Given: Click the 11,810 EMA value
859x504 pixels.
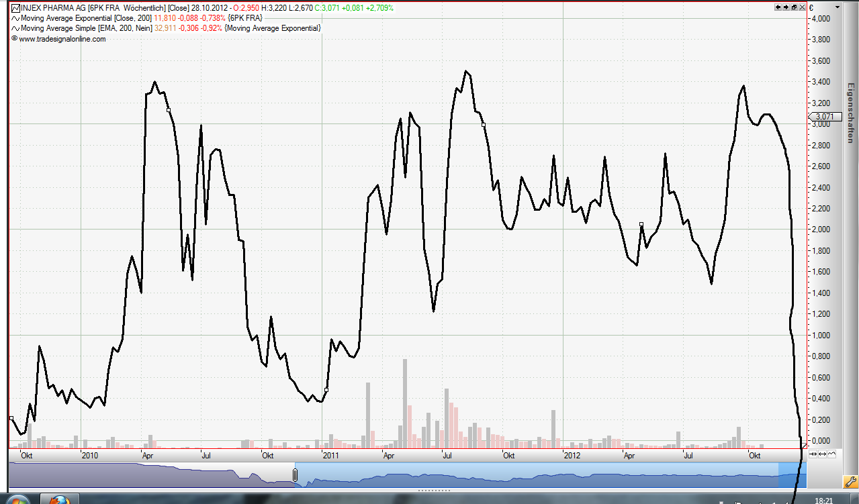Looking at the screenshot, I should [164, 18].
